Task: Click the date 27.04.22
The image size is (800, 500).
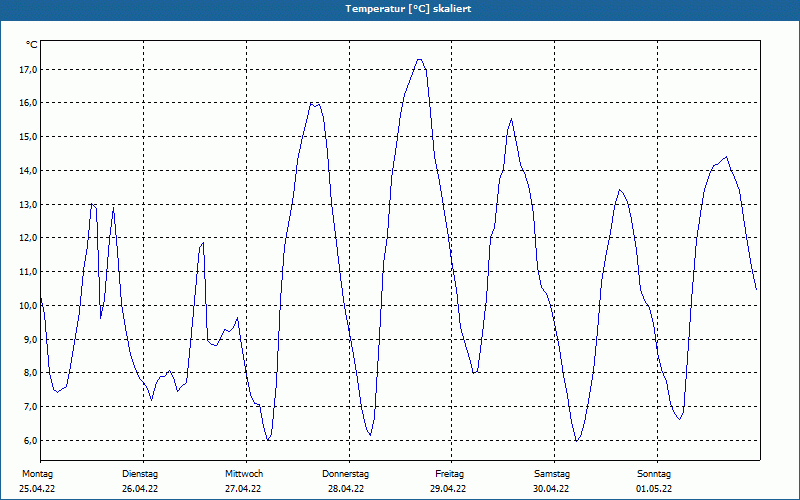Action: coord(243,489)
